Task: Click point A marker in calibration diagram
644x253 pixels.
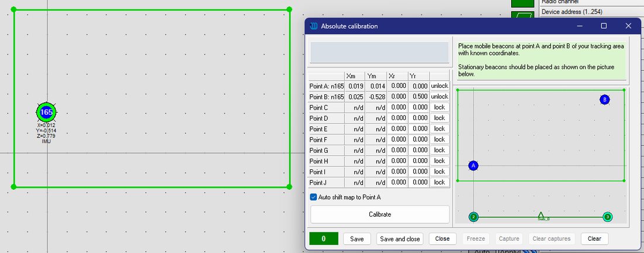Action: point(473,166)
